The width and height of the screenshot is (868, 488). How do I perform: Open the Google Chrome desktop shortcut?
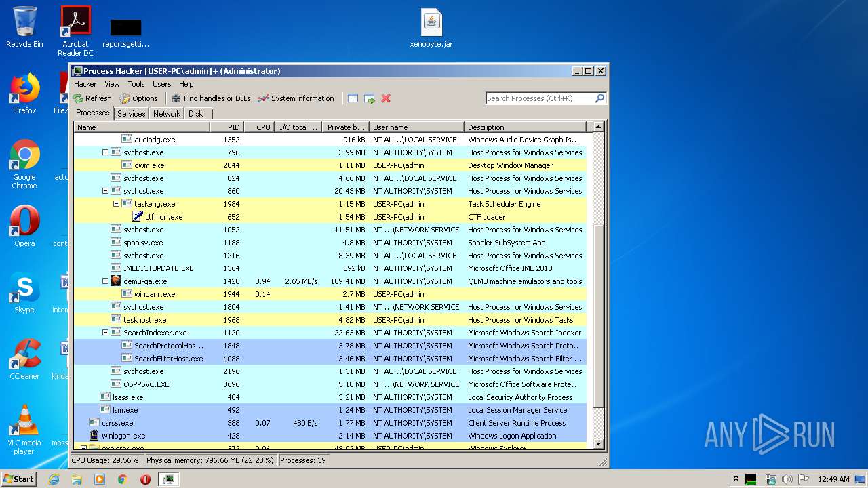24,165
